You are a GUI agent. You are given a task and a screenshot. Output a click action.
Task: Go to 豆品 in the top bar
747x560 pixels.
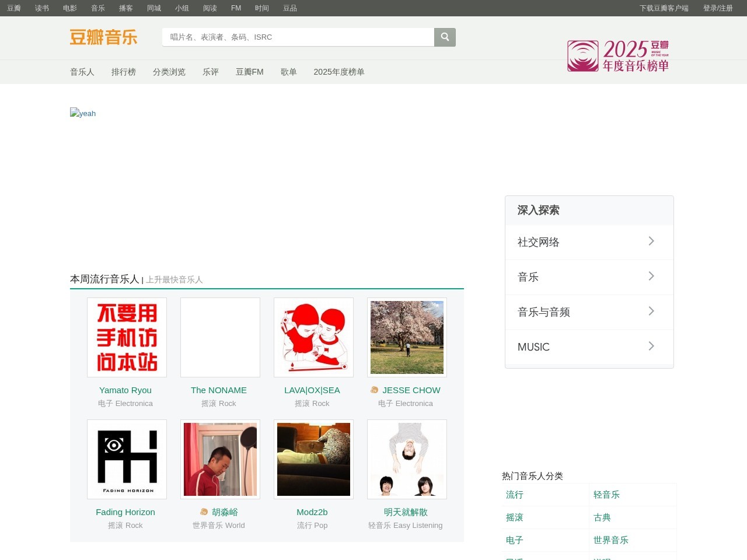290,8
